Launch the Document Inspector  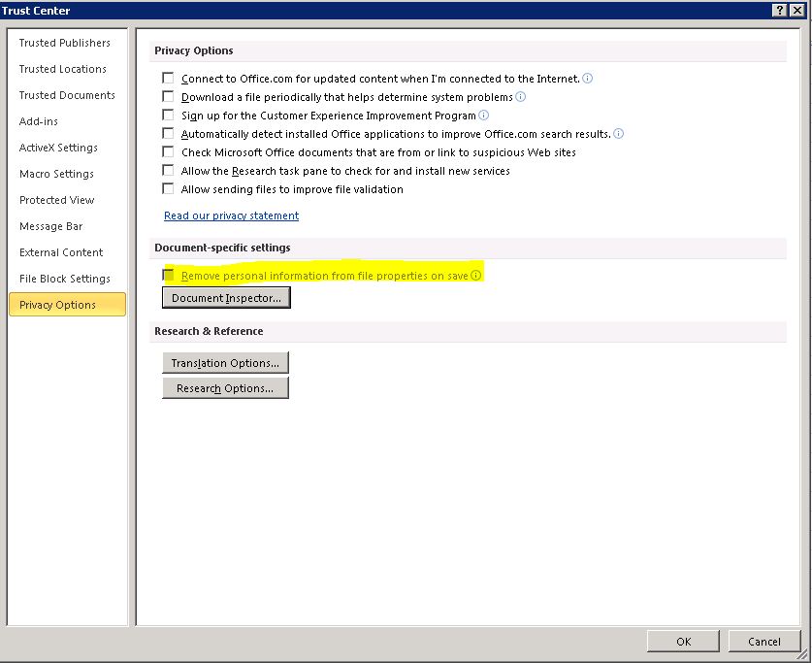[226, 298]
